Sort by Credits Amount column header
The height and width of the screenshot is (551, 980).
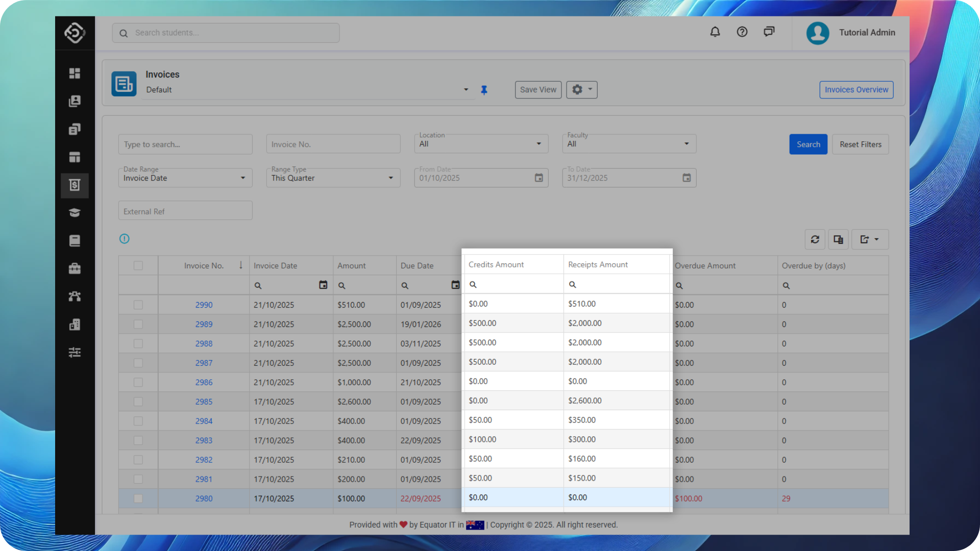(496, 265)
